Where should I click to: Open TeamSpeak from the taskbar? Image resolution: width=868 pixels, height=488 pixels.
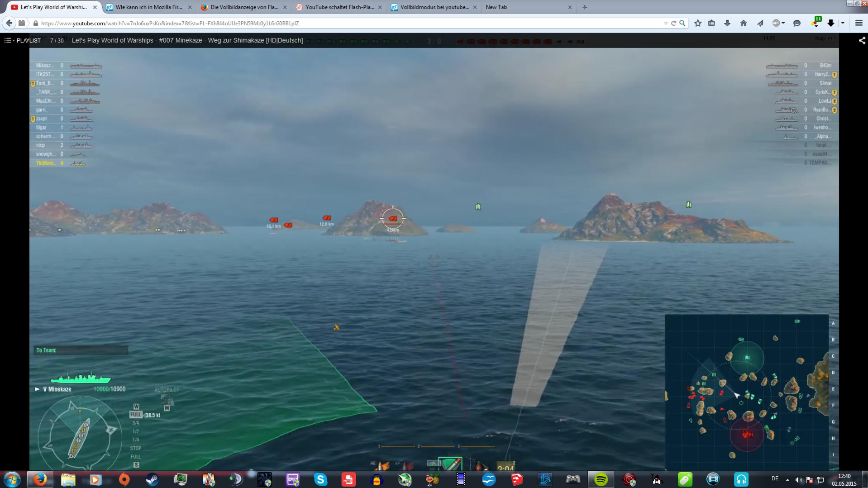236,479
